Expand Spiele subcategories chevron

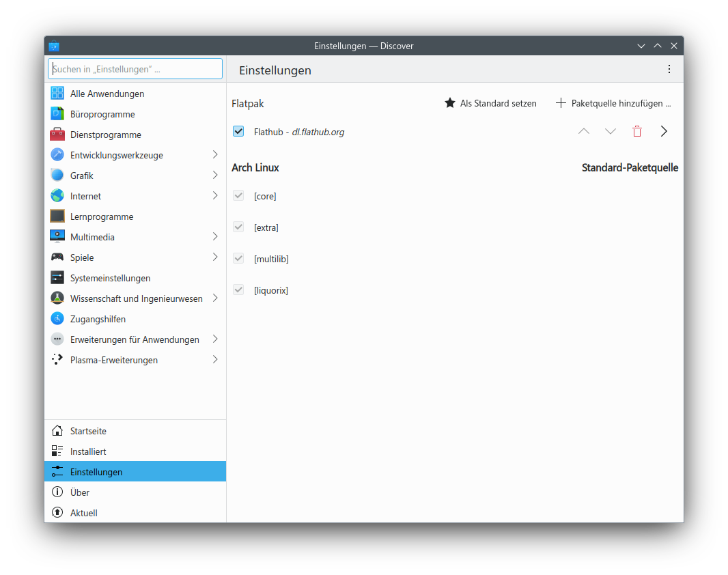[215, 257]
